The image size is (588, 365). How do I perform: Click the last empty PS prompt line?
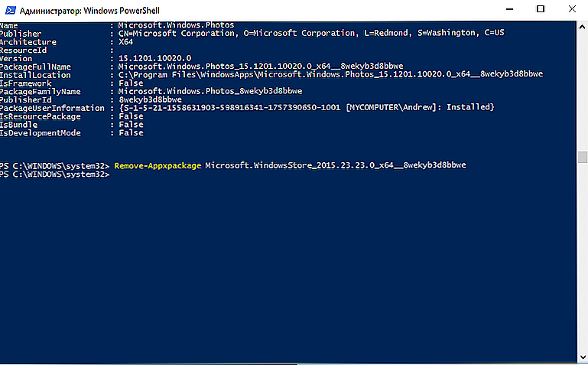pos(55,174)
